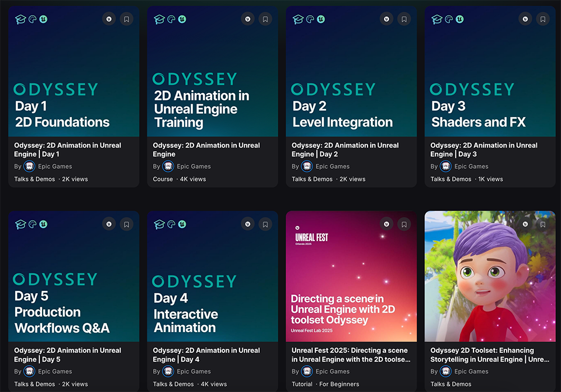Open 'Odyssey: 2D Animation in Unreal Engine | Day 1' title
The width and height of the screenshot is (561, 392).
click(67, 150)
